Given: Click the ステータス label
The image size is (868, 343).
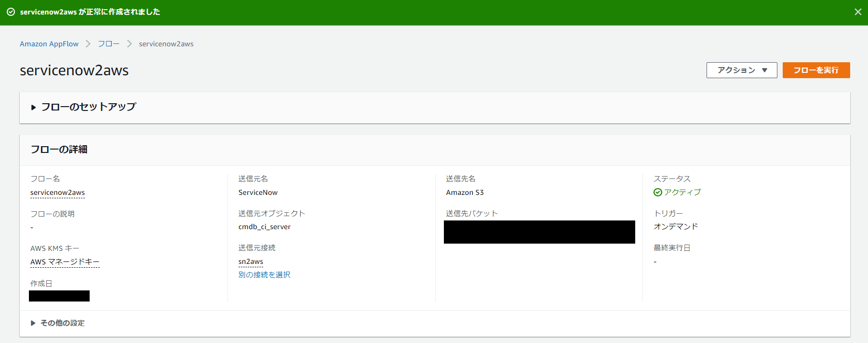Looking at the screenshot, I should 672,179.
